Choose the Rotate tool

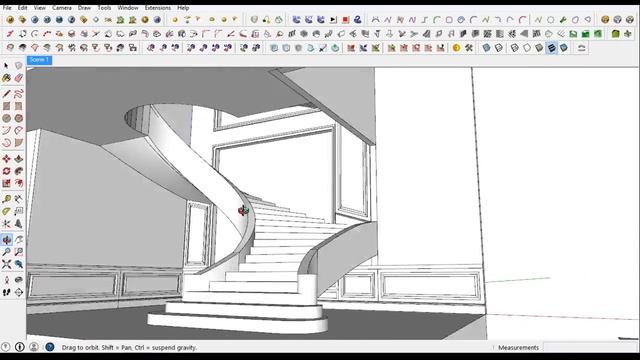[6, 171]
